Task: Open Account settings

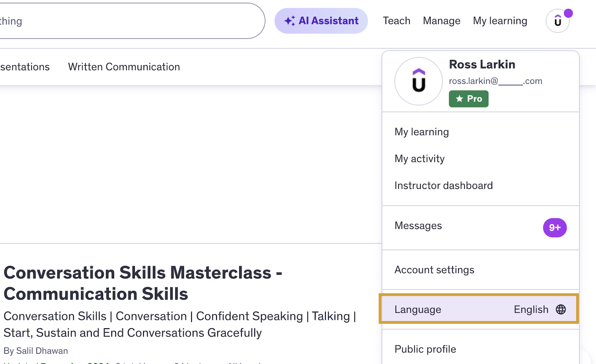Action: tap(434, 270)
